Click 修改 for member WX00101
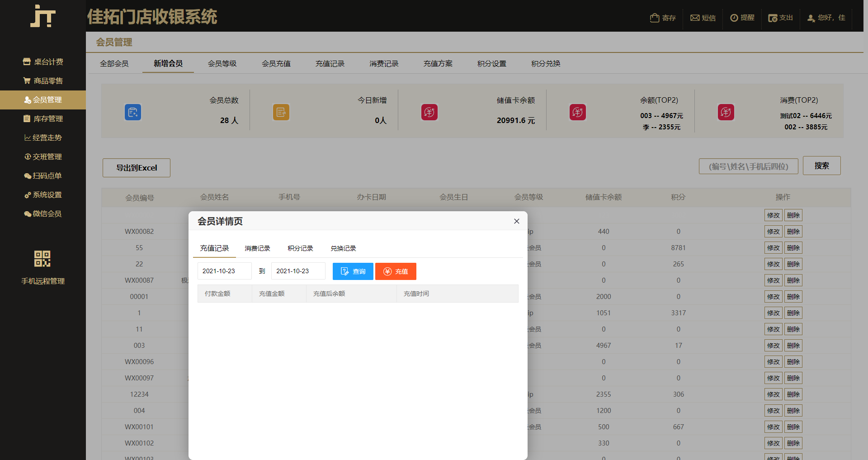Viewport: 868px width, 460px height. click(773, 427)
